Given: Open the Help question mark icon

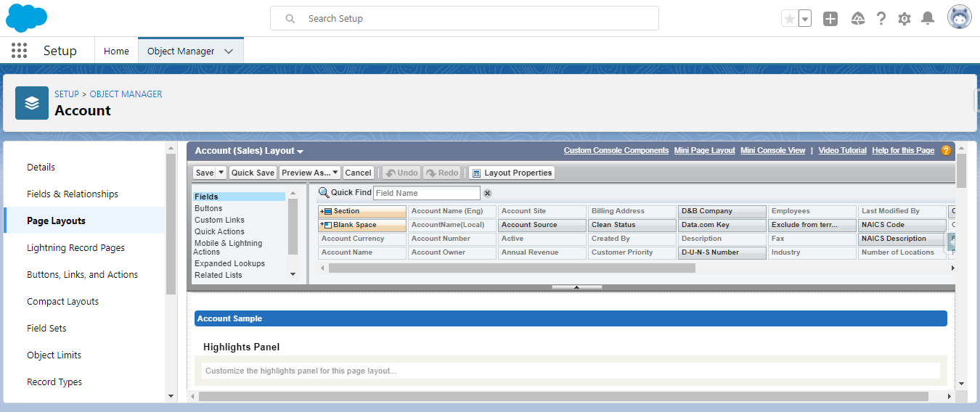Looking at the screenshot, I should tap(881, 19).
